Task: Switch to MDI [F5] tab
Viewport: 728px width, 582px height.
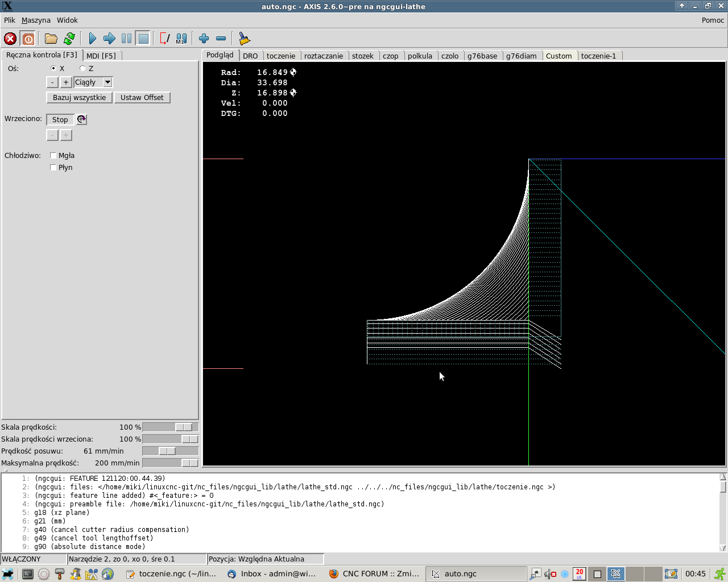Action: pos(101,56)
